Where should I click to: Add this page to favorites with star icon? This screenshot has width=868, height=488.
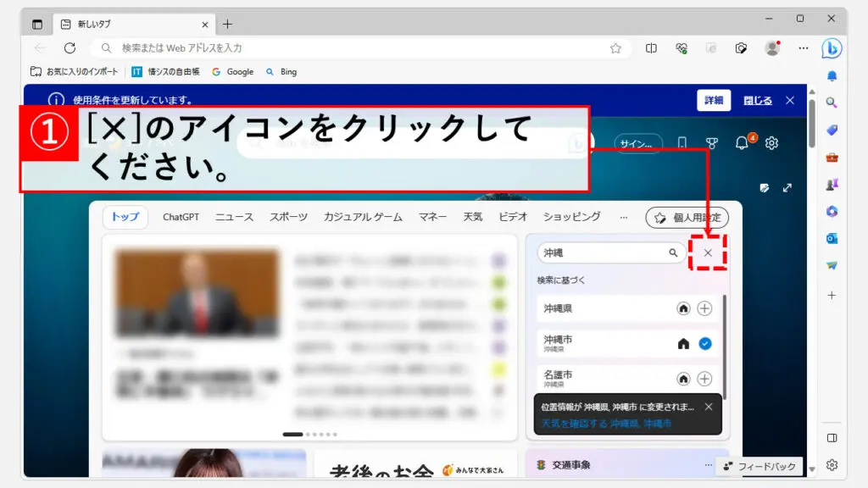[616, 48]
